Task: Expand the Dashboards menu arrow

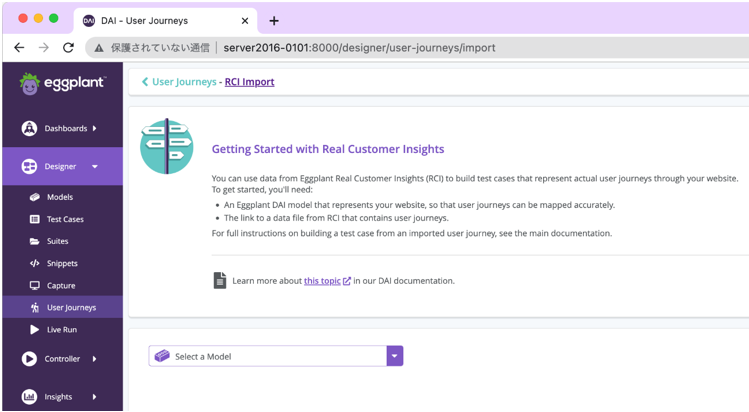Action: (95, 128)
